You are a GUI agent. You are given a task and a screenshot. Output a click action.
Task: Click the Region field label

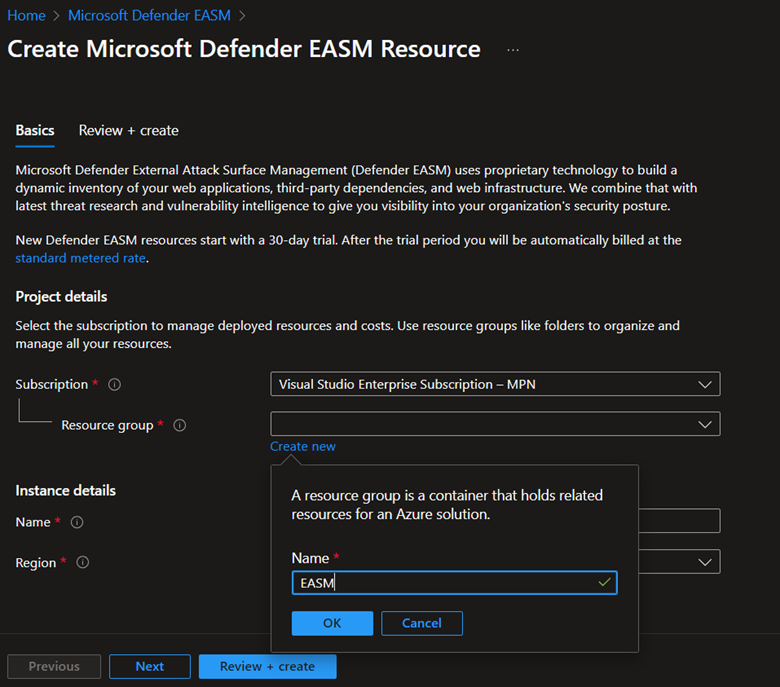click(x=36, y=563)
